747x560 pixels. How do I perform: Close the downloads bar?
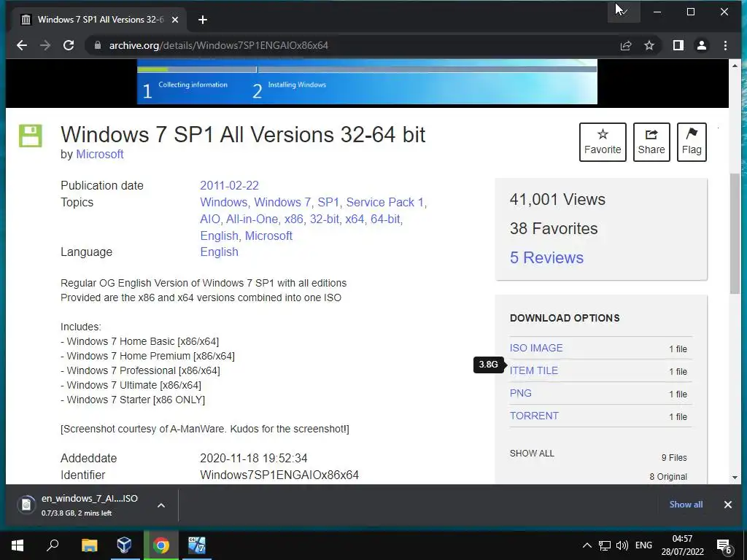727,505
